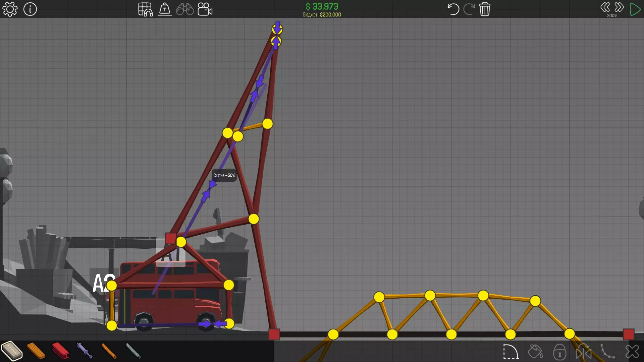
Task: Decrease simulation speed with left chevrons
Action: 605,7
